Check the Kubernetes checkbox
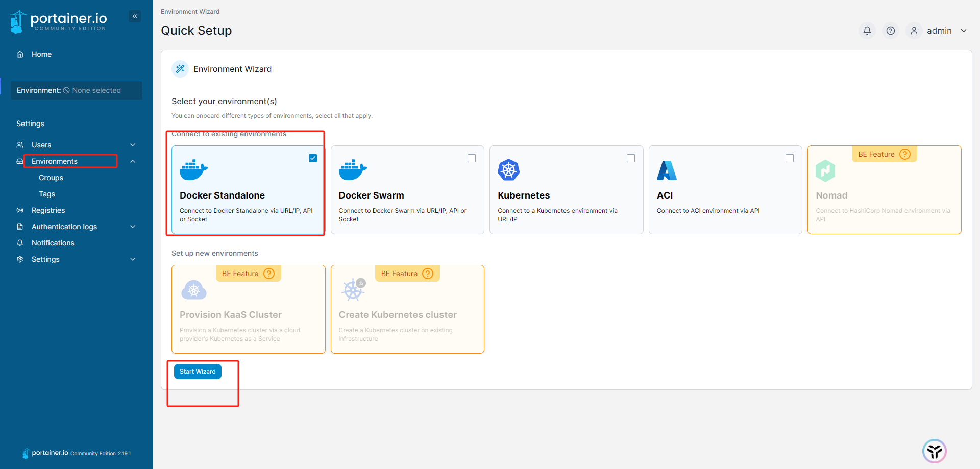Screen dimensions: 980x469 pos(631,158)
